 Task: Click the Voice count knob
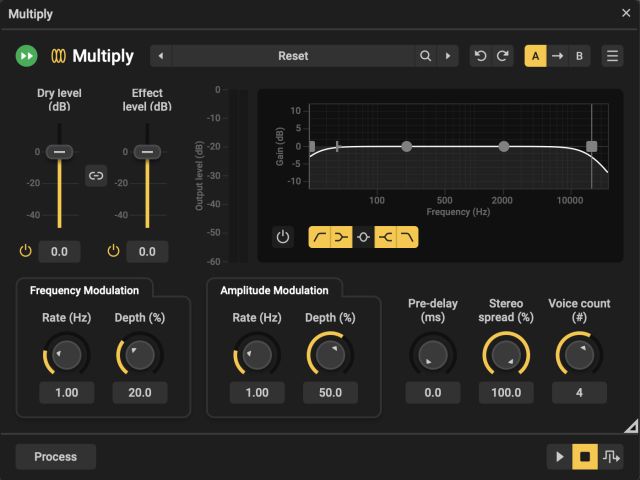[x=579, y=355]
